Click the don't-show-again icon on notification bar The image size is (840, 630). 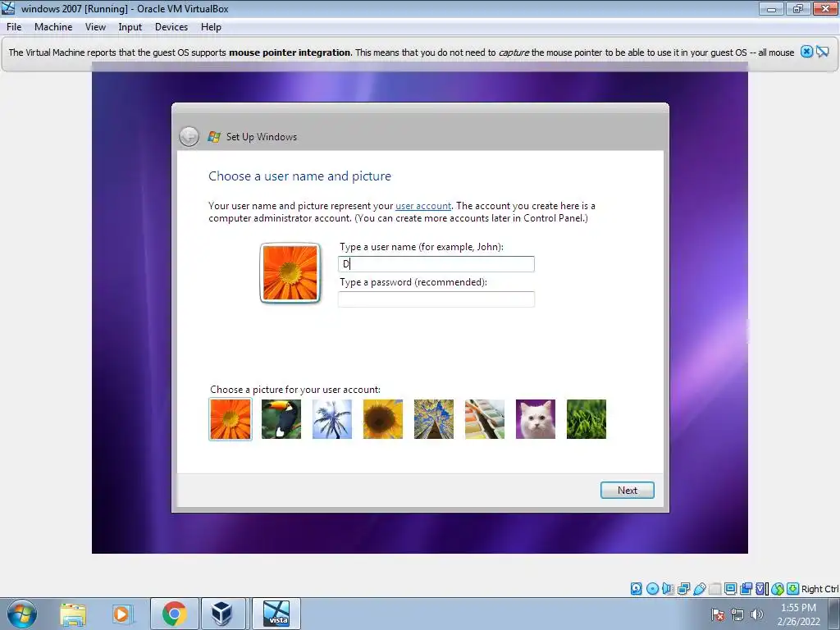[x=822, y=52]
